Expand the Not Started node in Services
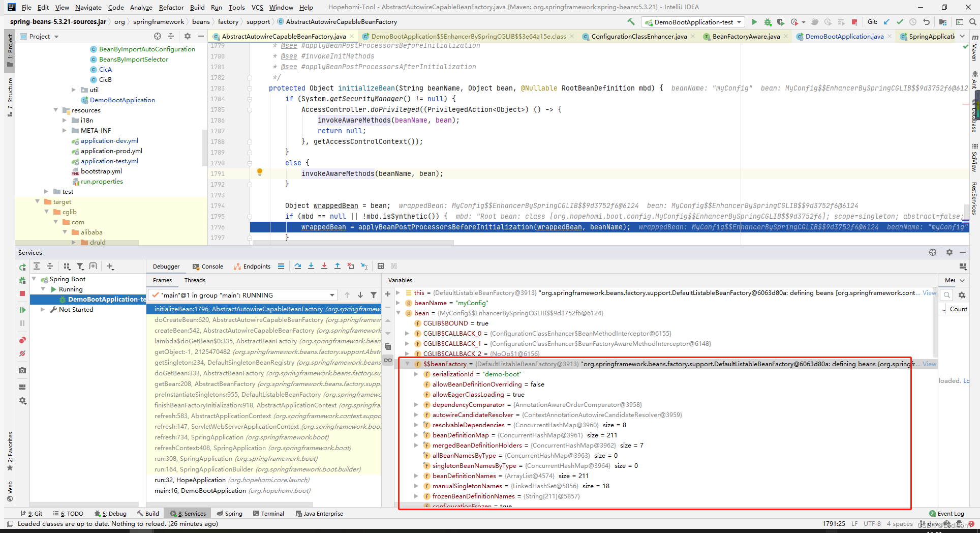The image size is (980, 533). tap(43, 309)
